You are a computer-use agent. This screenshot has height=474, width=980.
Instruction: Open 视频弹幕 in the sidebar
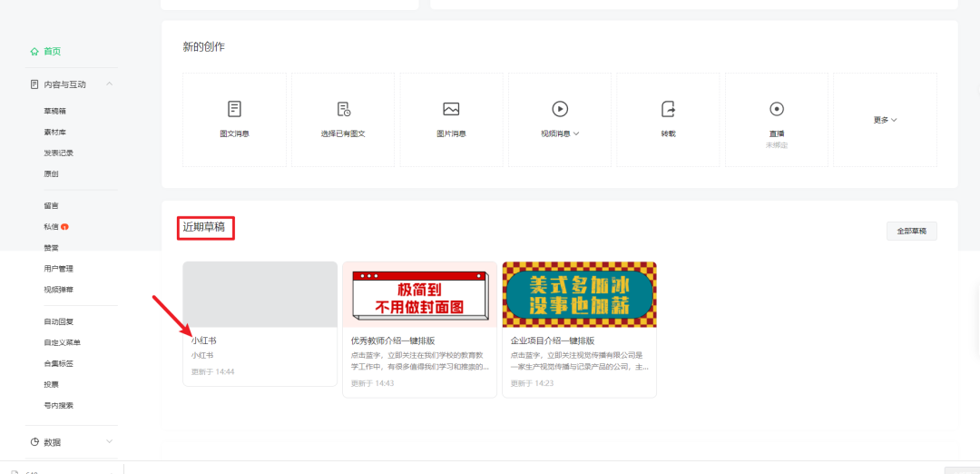point(58,290)
